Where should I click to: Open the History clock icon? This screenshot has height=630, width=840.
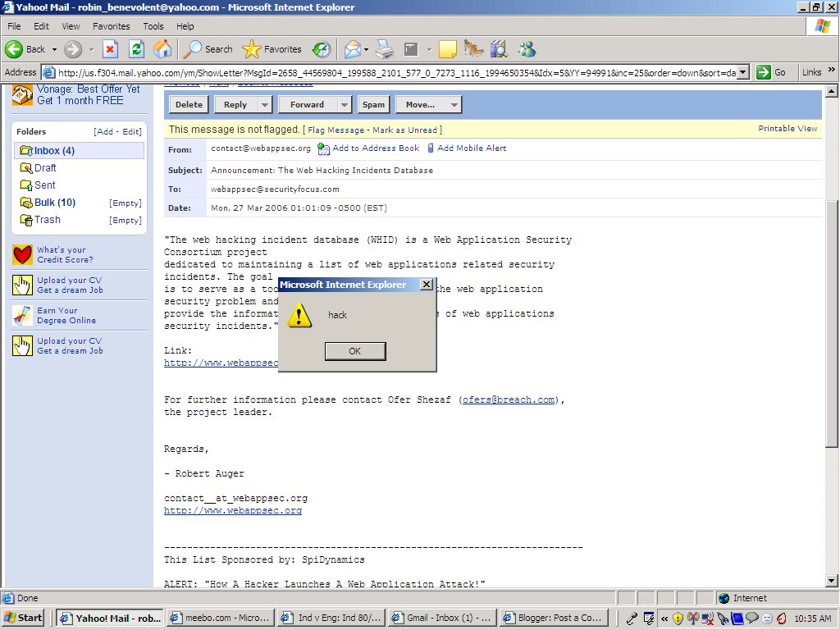click(x=322, y=49)
